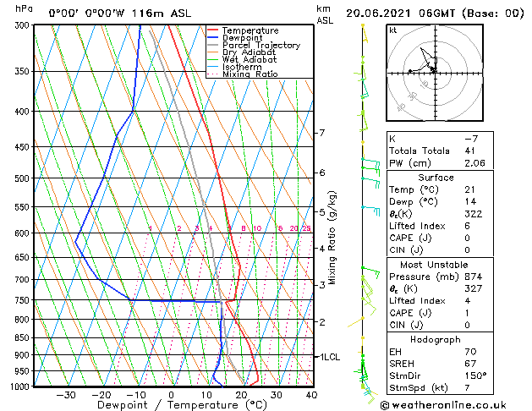Screen dimensions: 532x411
Task: Click the blue Dewpoint legend line swatch
Action: point(213,37)
